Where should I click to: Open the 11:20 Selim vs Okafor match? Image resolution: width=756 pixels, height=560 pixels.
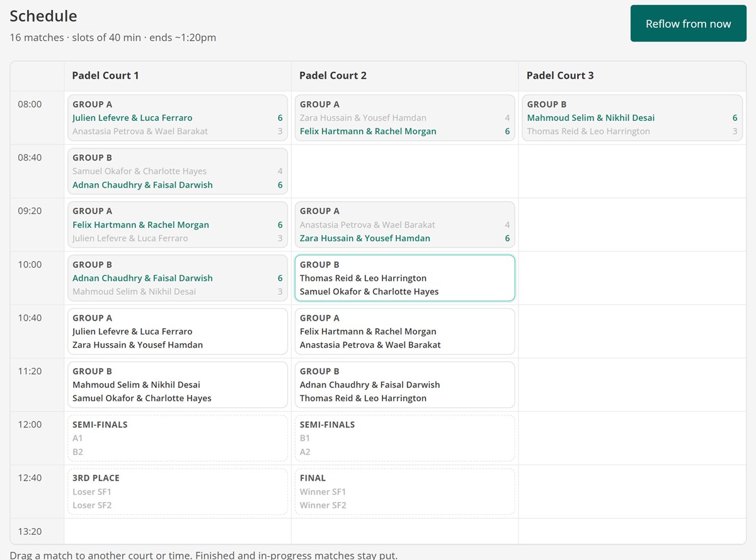point(178,385)
